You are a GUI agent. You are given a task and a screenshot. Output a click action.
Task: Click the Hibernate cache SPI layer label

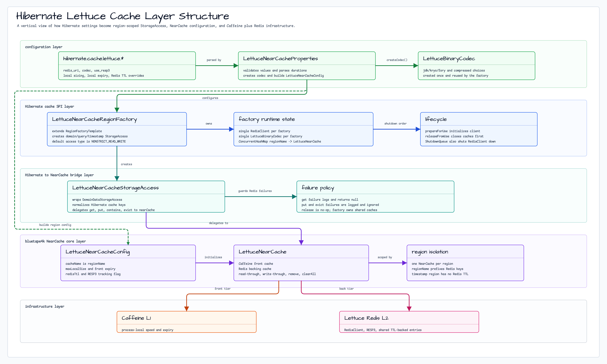pos(50,107)
